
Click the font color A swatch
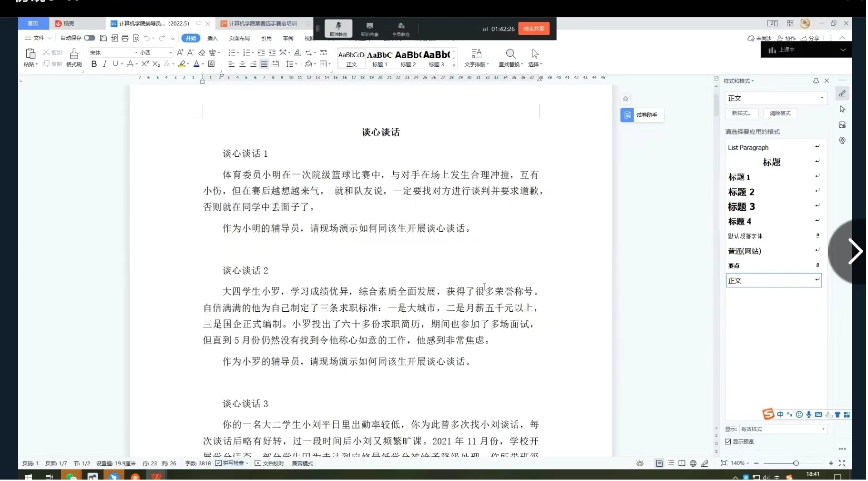click(196, 64)
